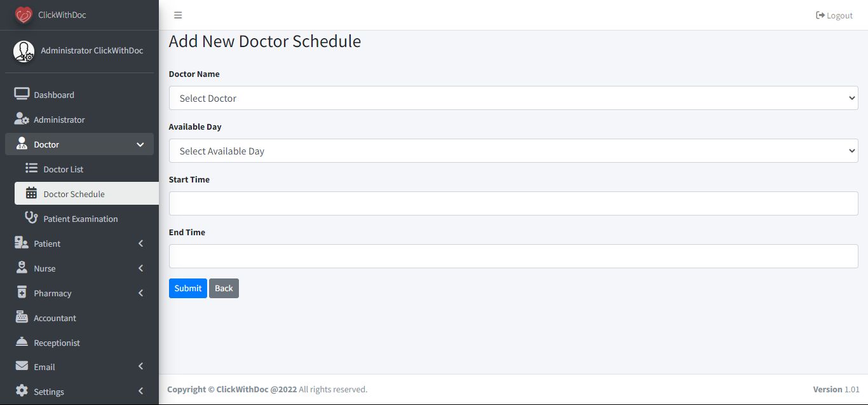Click the Receptionist bell icon
The height and width of the screenshot is (405, 868).
[22, 342]
